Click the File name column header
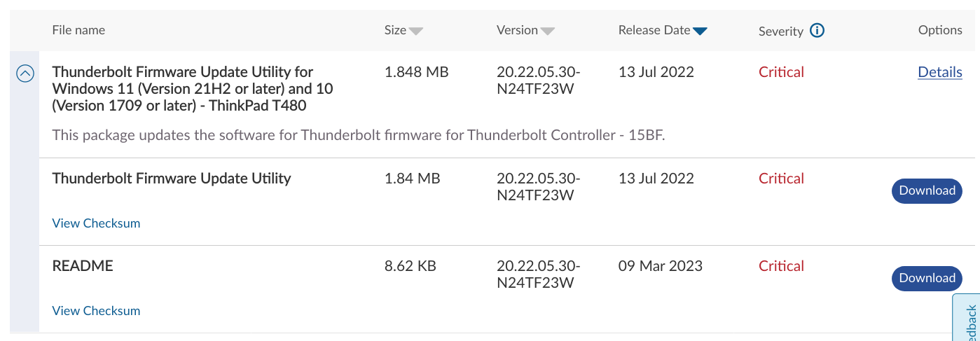The image size is (980, 341). tap(78, 30)
